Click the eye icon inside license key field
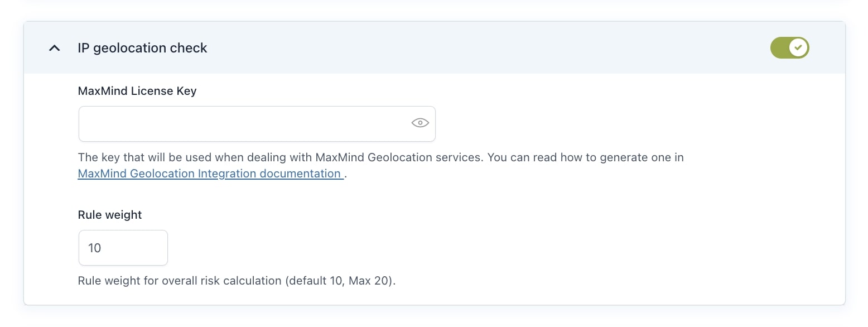The height and width of the screenshot is (327, 868). (x=419, y=123)
